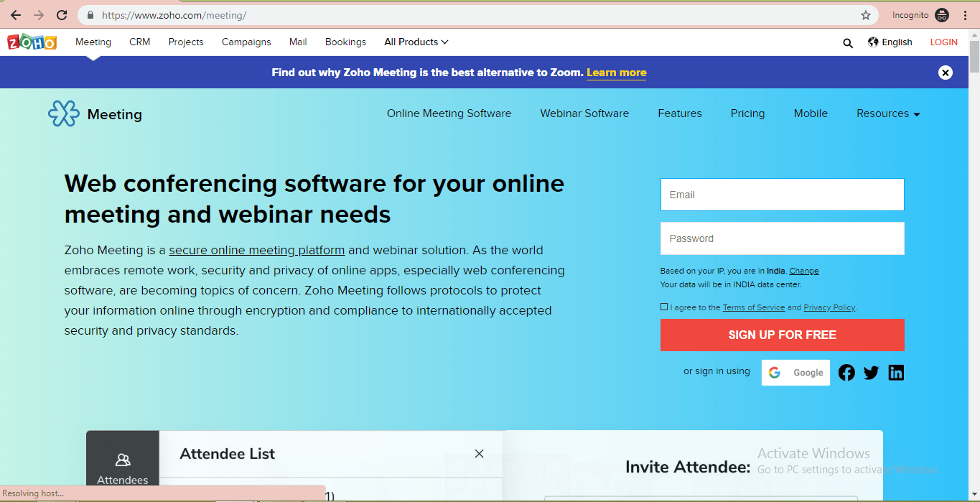Click the browser forward arrow

(39, 15)
